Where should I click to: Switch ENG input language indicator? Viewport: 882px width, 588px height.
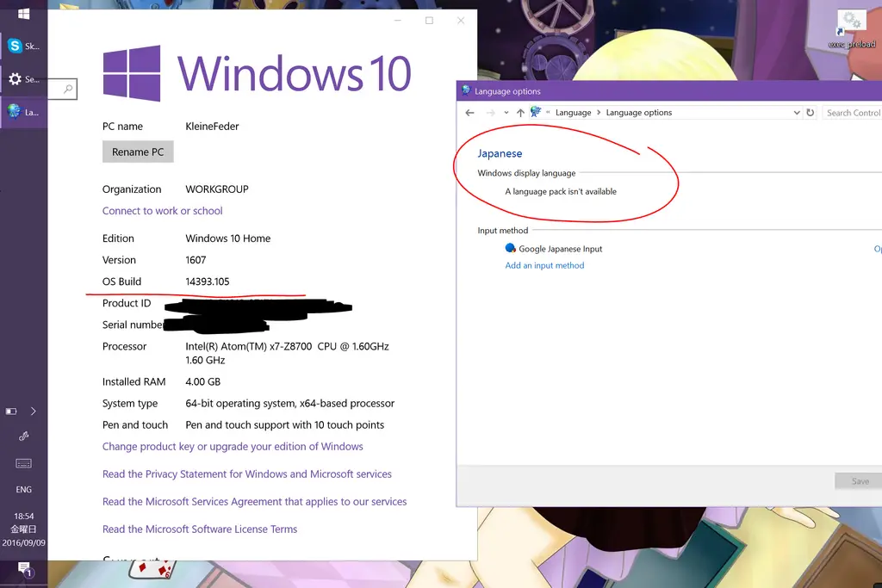23,490
